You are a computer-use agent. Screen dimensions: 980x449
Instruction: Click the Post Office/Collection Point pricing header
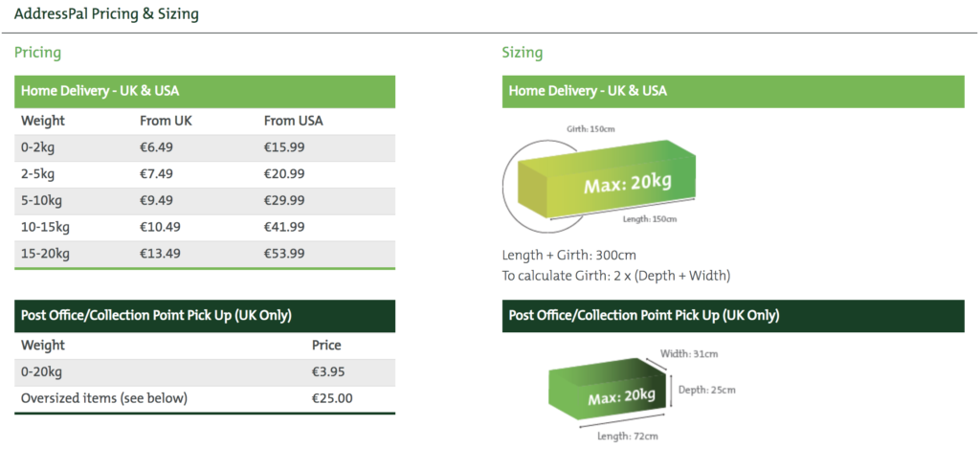pyautogui.click(x=205, y=316)
